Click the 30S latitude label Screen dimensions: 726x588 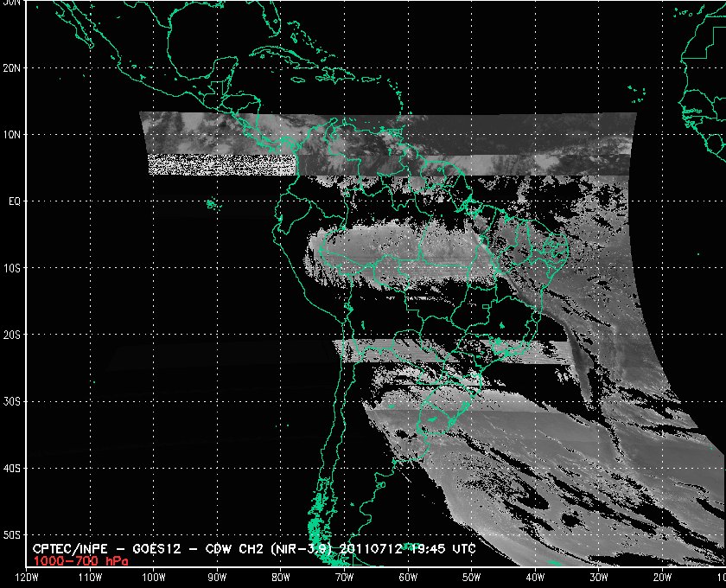click(13, 402)
